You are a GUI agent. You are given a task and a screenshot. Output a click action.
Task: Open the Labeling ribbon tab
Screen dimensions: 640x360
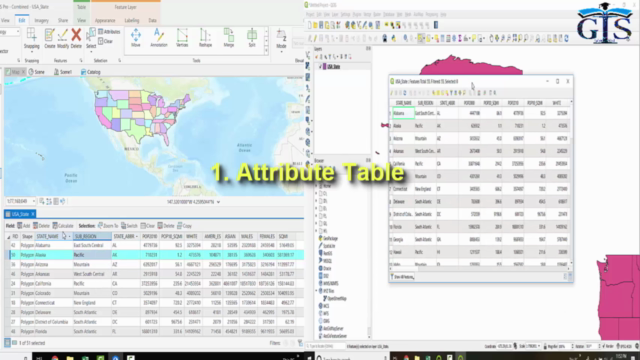132,20
